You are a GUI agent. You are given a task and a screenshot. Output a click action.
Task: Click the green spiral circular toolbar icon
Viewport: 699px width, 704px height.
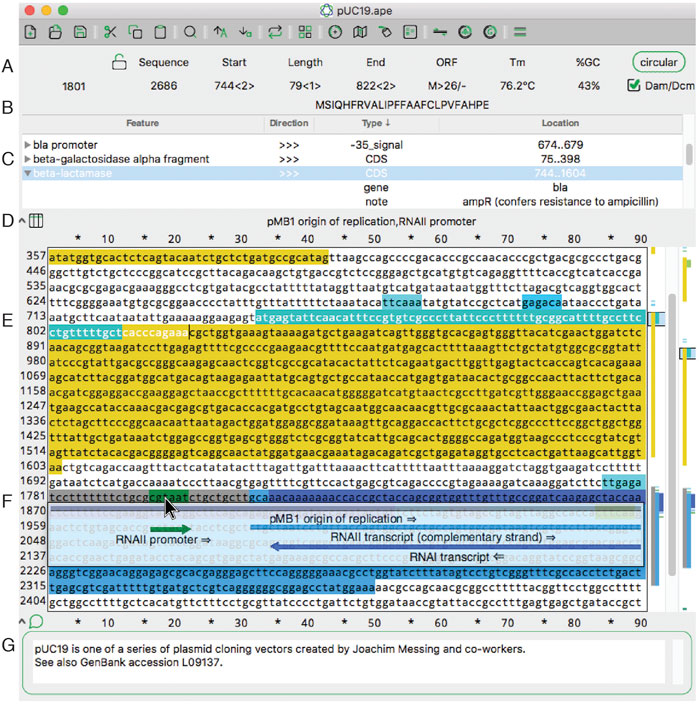490,32
